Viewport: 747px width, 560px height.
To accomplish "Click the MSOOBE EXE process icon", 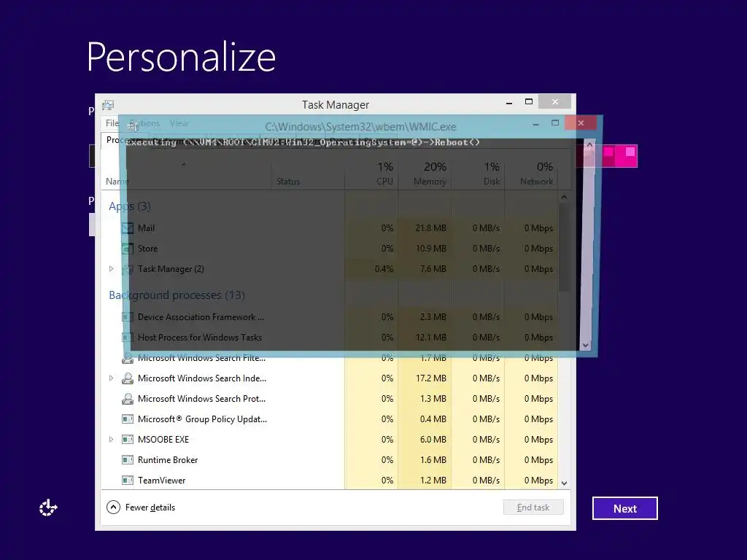I will point(127,440).
